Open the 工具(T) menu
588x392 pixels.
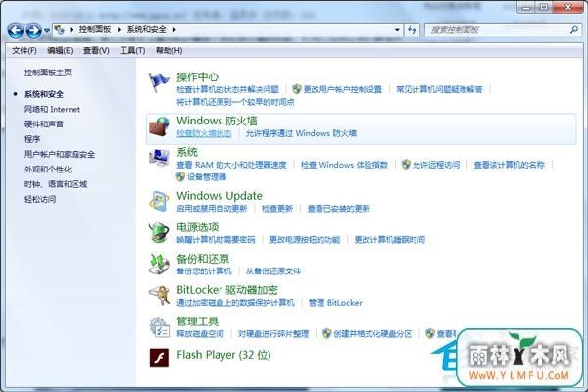[x=132, y=50]
